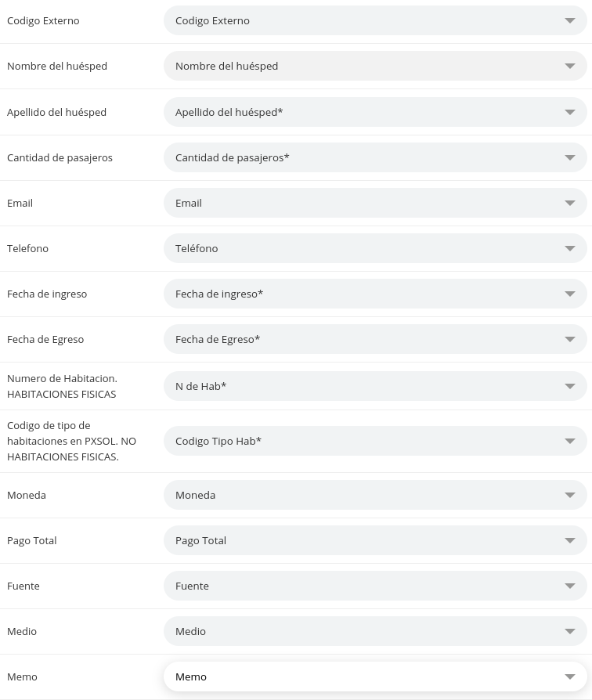The image size is (592, 700).
Task: Click the Codigo Tipo Hab* arrow icon
Action: click(x=570, y=441)
